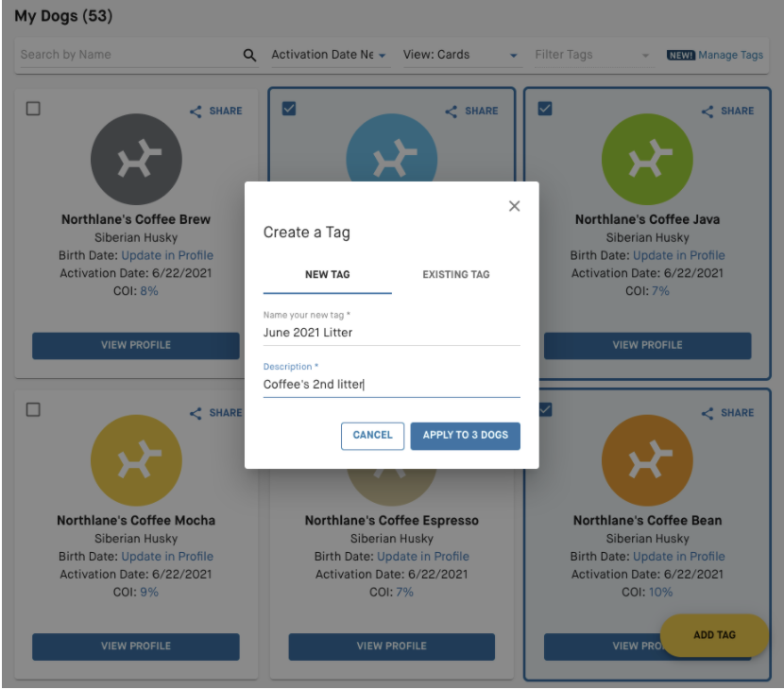Image resolution: width=784 pixels, height=690 pixels.
Task: Select the New Tag tab
Action: (327, 275)
